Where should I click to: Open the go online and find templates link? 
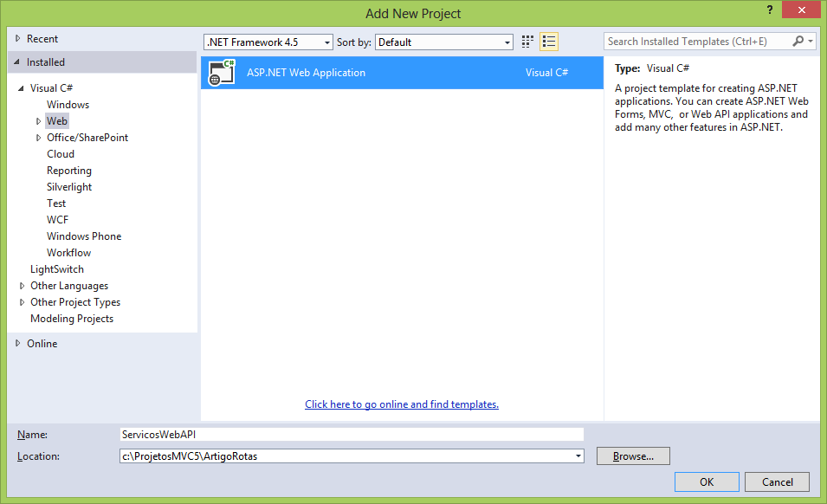coord(401,404)
